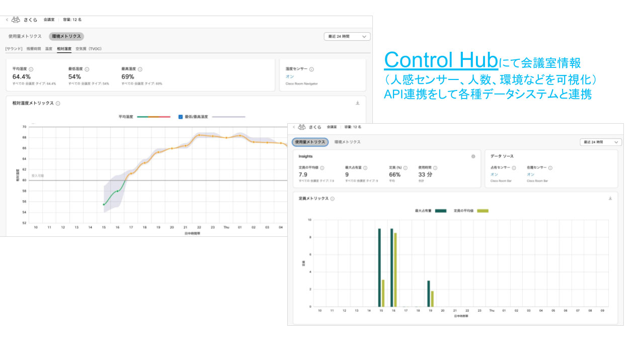Image resolution: width=644 pixels, height=362 pixels.
Task: Click the 7.9 average occupancy value
Action: pyautogui.click(x=303, y=174)
